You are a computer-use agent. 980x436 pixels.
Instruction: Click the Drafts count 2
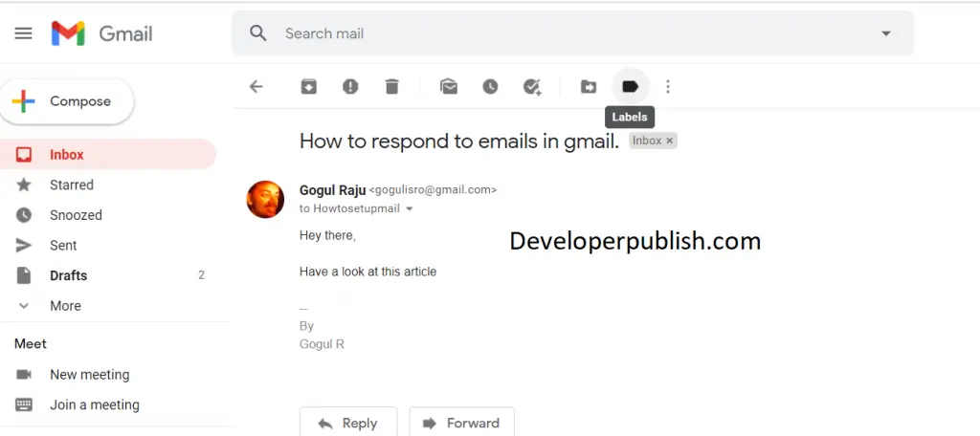click(201, 275)
